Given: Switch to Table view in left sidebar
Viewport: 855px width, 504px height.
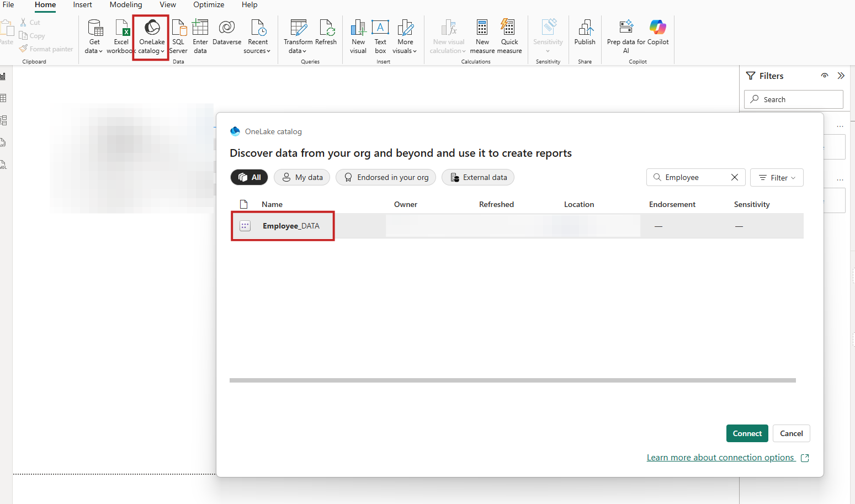Looking at the screenshot, I should (3, 98).
